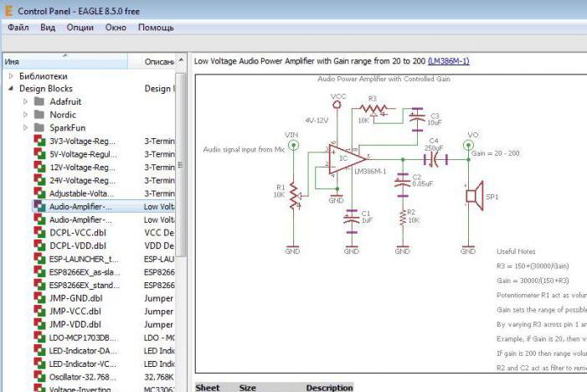Screen dimensions: 587x392
Task: Click the 3V3-Voltage-Reg design block icon
Action: click(x=39, y=141)
